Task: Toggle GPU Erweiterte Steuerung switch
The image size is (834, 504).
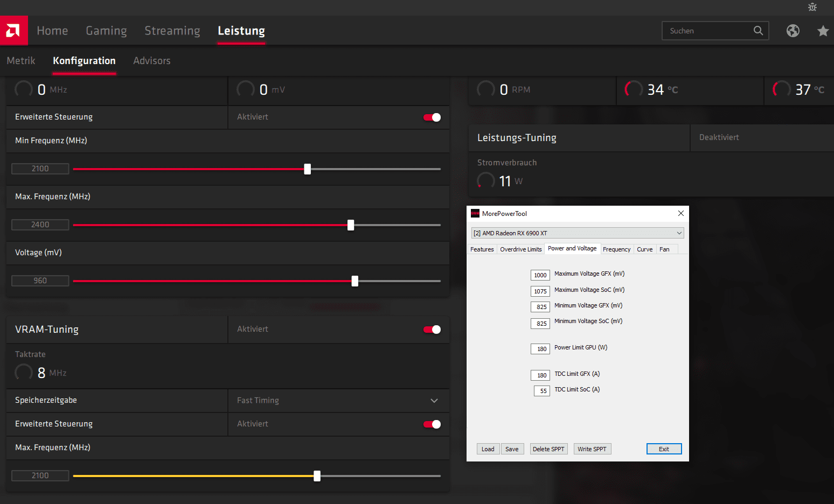Action: [x=432, y=117]
